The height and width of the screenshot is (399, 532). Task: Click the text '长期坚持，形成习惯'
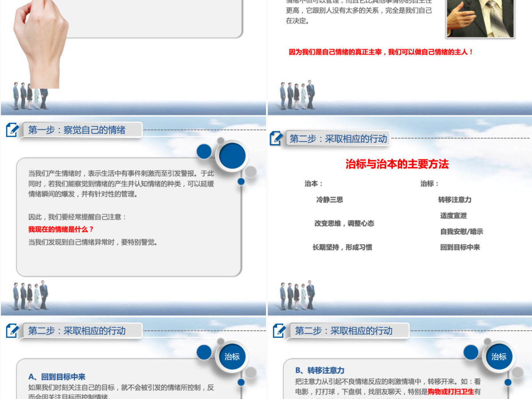pyautogui.click(x=342, y=247)
